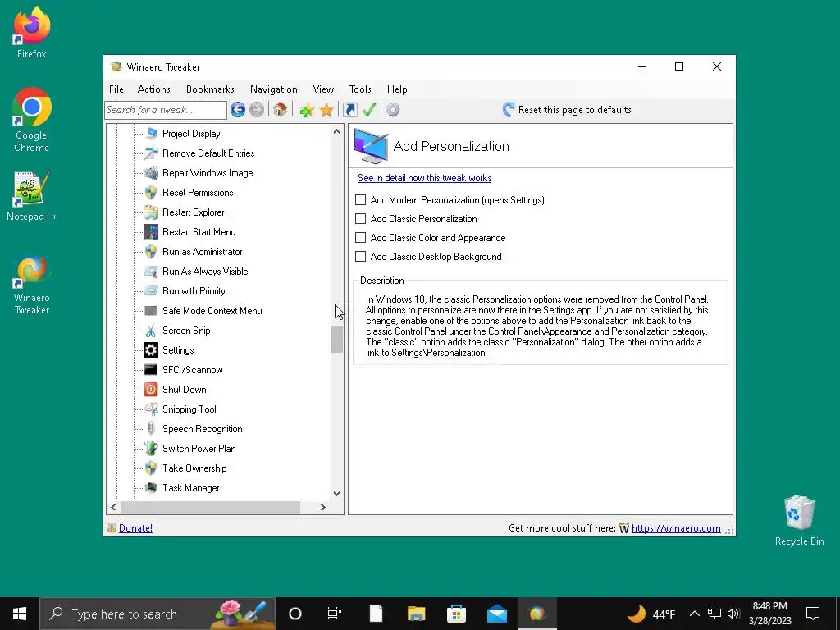Select Remove Default Entries tree entry

208,153
